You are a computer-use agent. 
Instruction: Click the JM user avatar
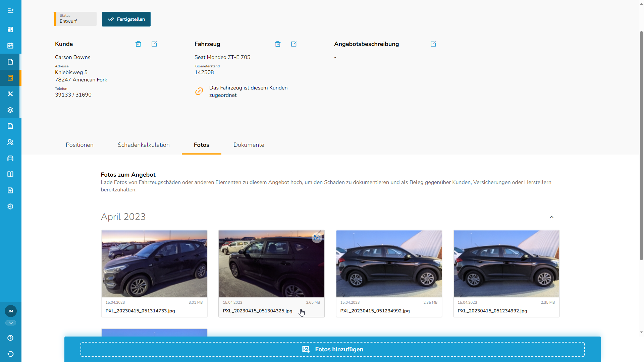coord(11,311)
